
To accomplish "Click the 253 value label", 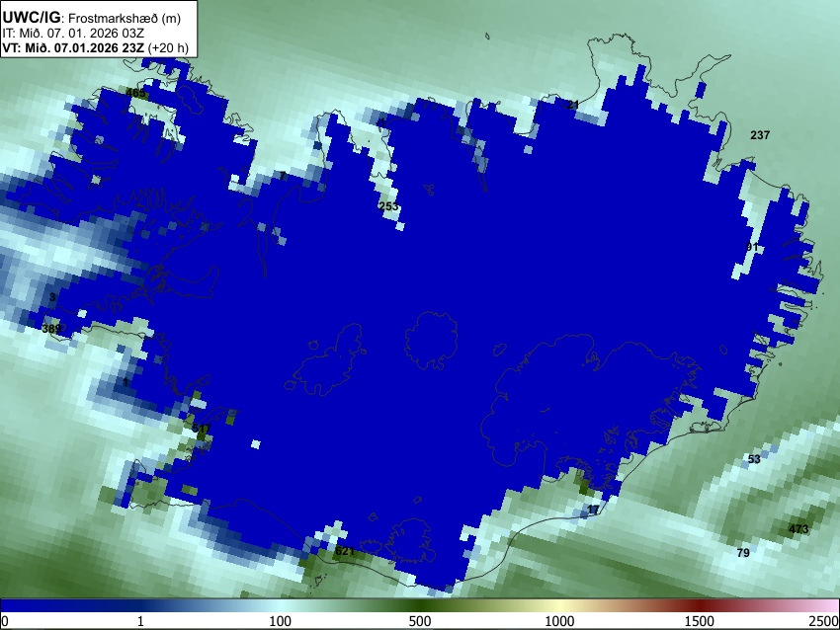I will [x=388, y=206].
